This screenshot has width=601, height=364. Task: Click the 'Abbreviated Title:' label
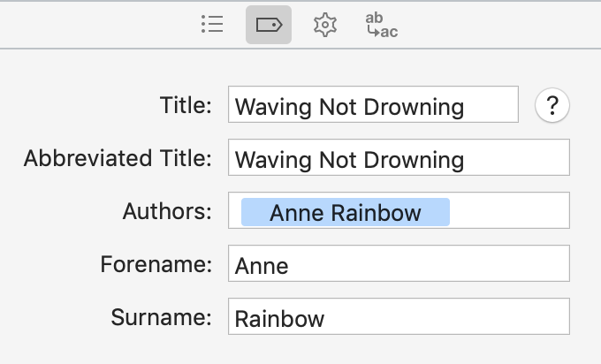118,158
